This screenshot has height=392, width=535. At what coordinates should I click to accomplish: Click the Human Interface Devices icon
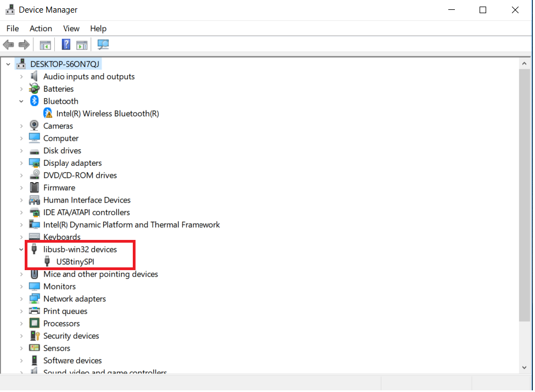tap(34, 200)
